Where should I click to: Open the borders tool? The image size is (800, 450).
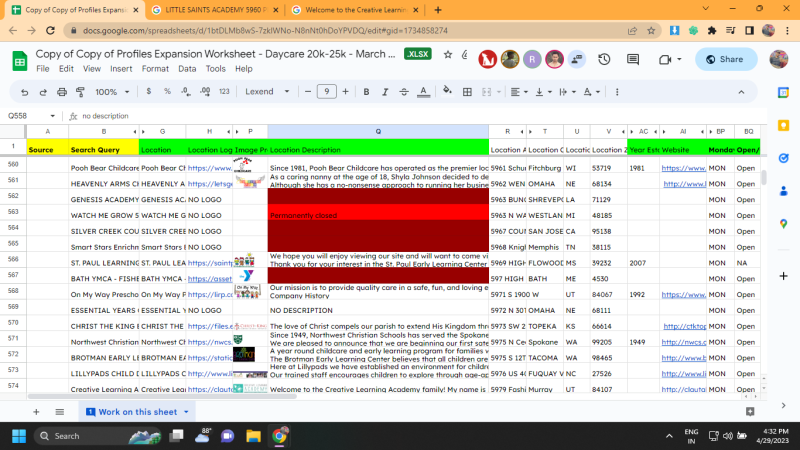[x=467, y=92]
